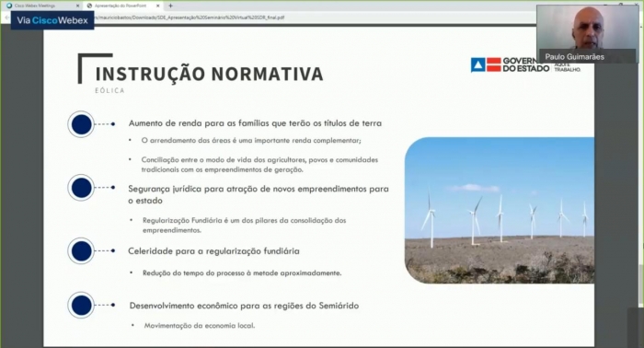The width and height of the screenshot is (644, 348).
Task: Click the Via Cisco Webex banner
Action: coord(52,20)
